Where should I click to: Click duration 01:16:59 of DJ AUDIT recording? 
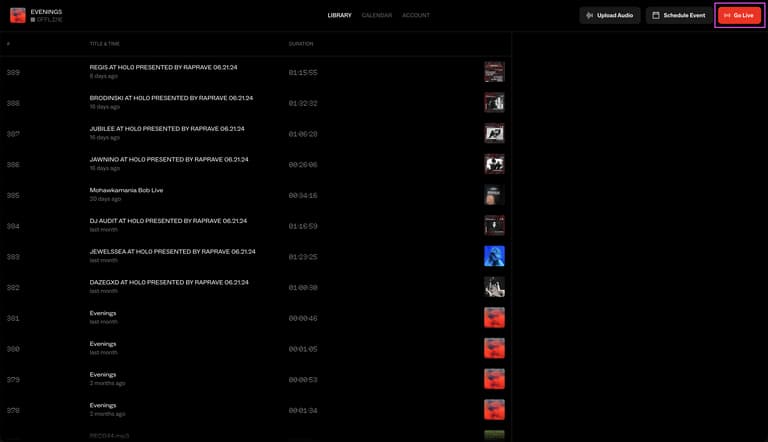(x=303, y=226)
